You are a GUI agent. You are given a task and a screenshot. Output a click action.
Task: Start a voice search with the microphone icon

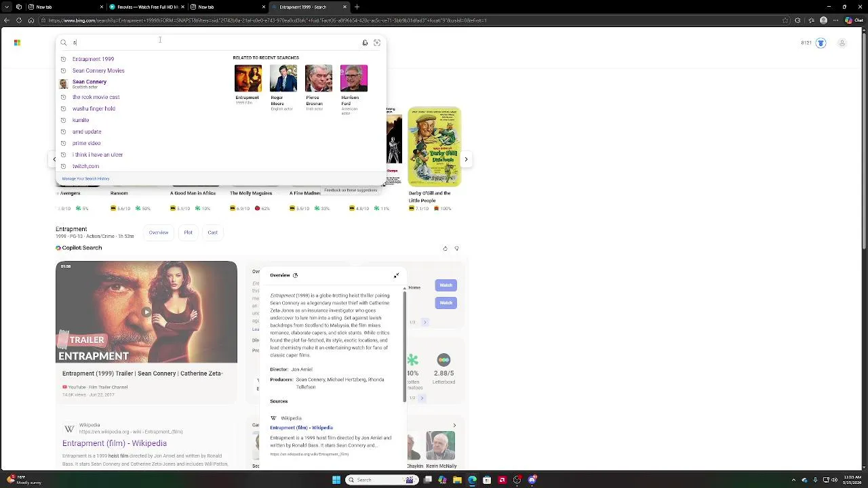pyautogui.click(x=365, y=43)
